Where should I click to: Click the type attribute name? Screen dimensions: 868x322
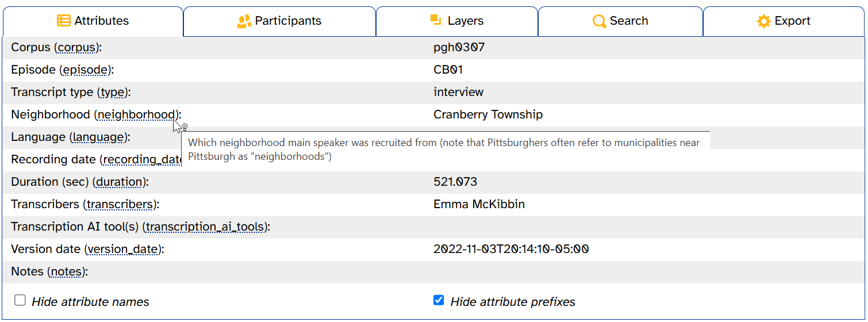coord(114,93)
